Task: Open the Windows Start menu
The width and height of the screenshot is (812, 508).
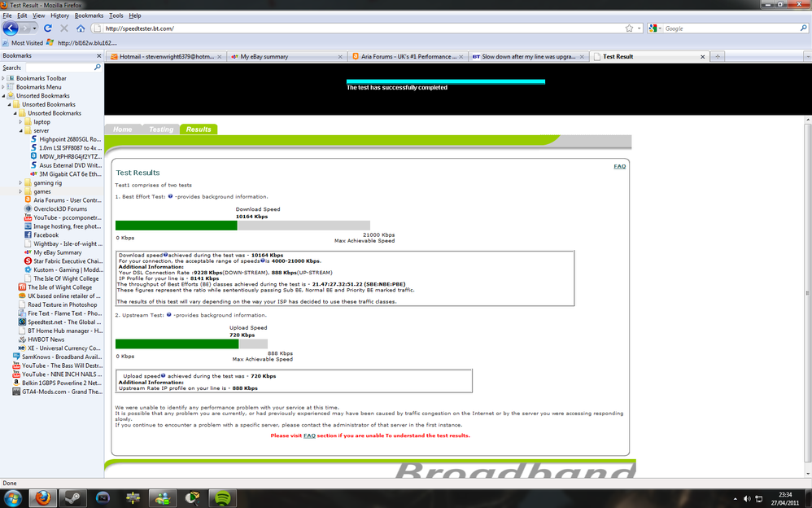Action: click(12, 498)
